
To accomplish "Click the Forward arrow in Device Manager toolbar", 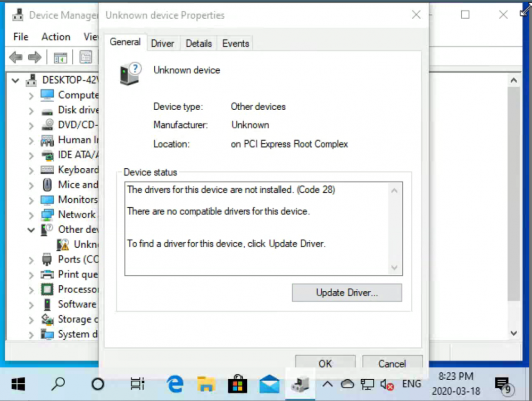I will [35, 57].
